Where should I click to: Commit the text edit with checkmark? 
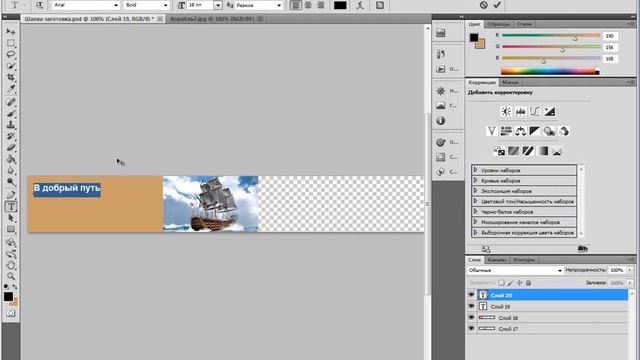497,5
